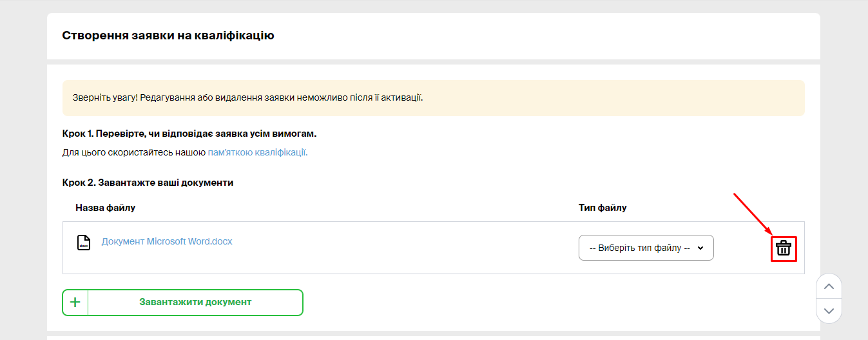Click the red annotation arrow

(752, 214)
